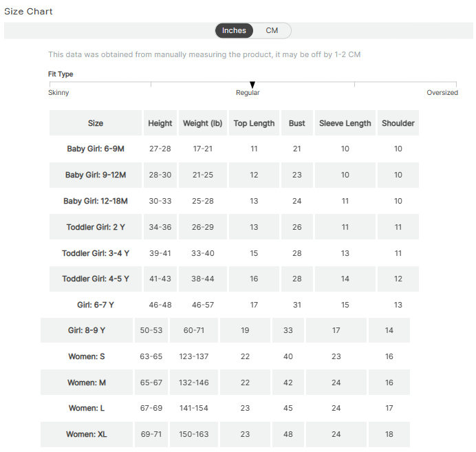
Task: Click the Size Chart heading
Action: (x=28, y=12)
